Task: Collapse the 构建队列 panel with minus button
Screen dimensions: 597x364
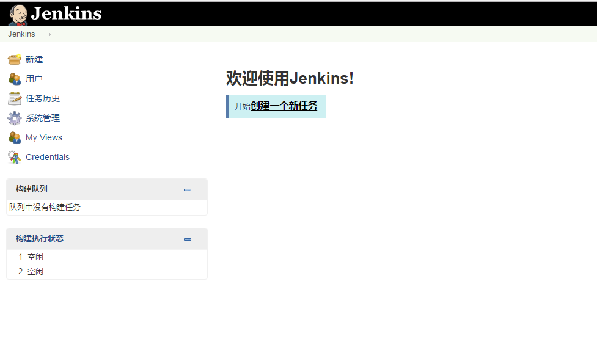Action: tap(188, 189)
